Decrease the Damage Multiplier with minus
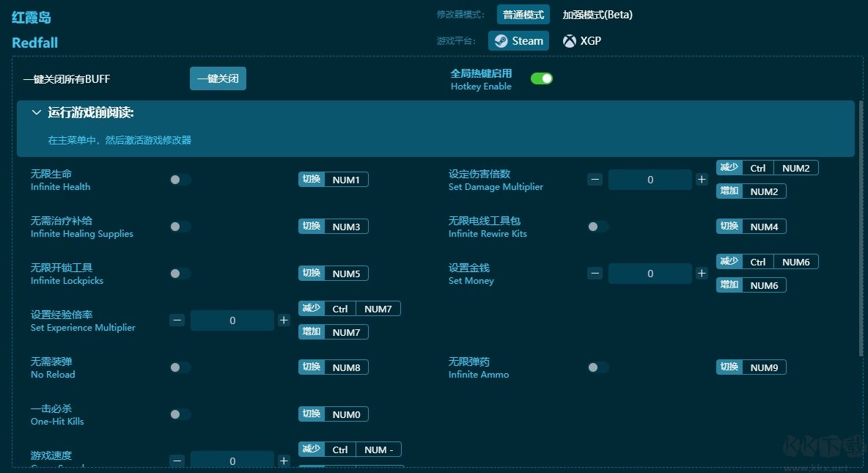This screenshot has width=868, height=473. pos(595,180)
